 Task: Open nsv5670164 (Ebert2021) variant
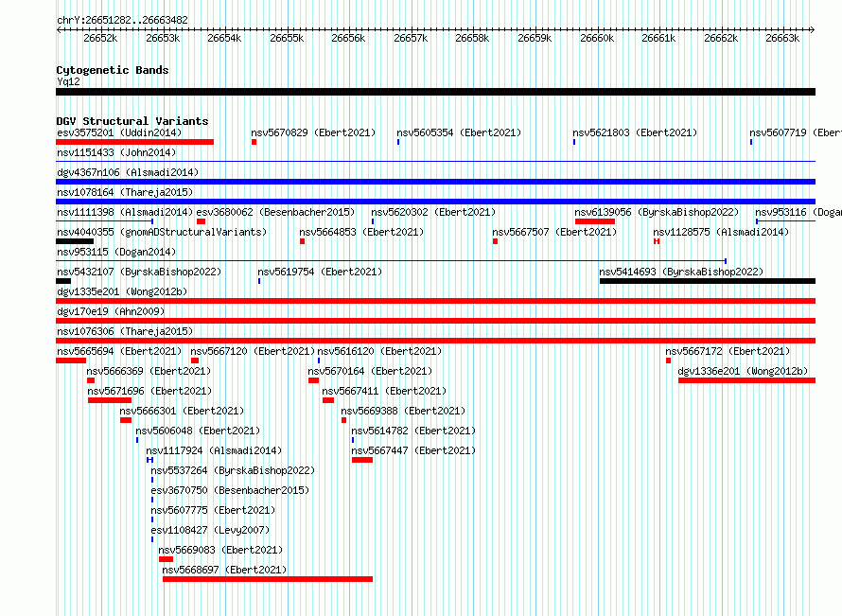click(x=370, y=371)
